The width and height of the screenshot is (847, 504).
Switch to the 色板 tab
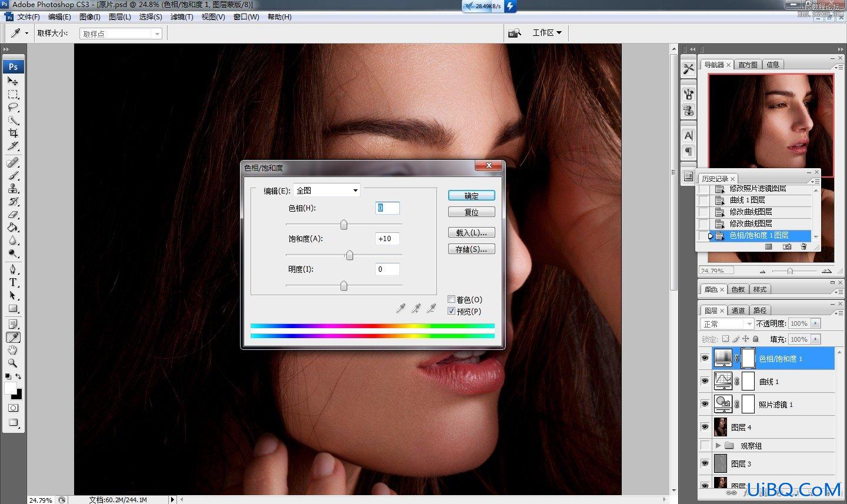click(x=738, y=289)
